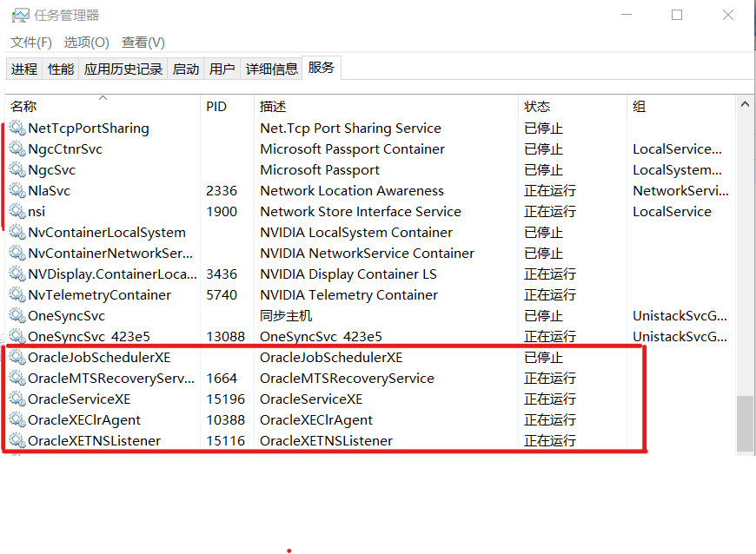
Task: Click the OneSyncSvc service gear icon
Action: tap(17, 315)
